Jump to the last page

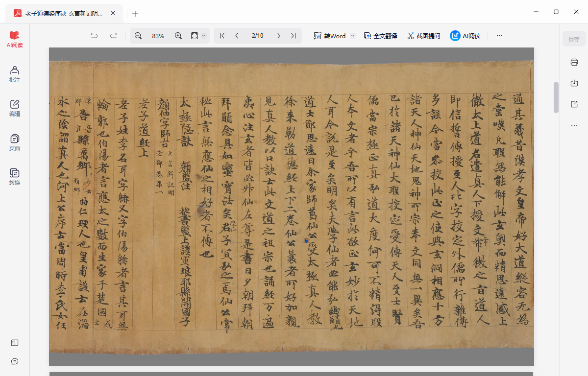tap(293, 36)
